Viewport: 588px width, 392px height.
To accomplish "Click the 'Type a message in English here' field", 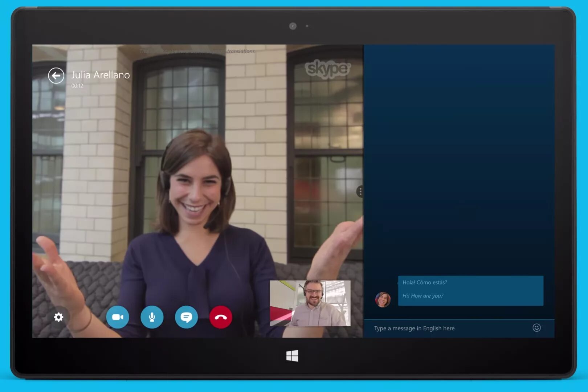I will pyautogui.click(x=414, y=328).
